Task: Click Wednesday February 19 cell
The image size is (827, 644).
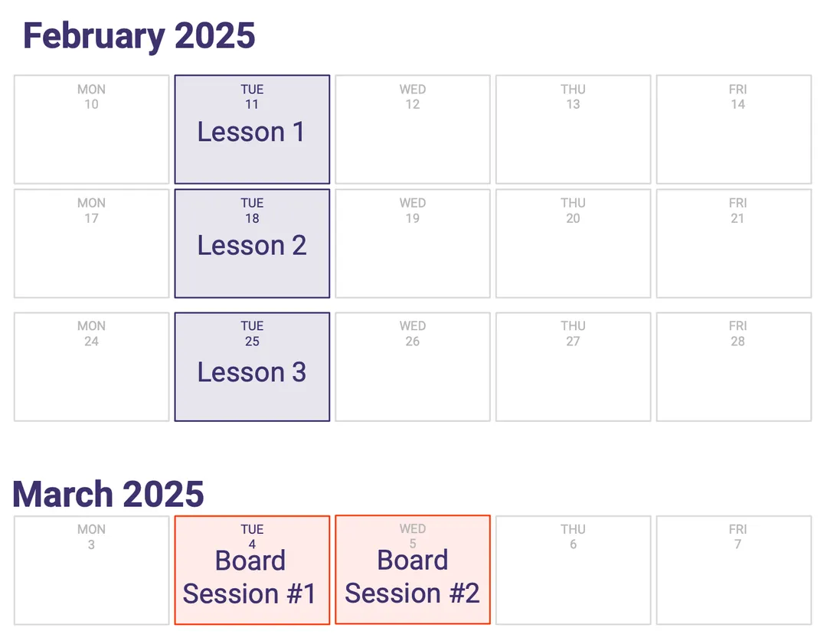Action: coord(413,244)
